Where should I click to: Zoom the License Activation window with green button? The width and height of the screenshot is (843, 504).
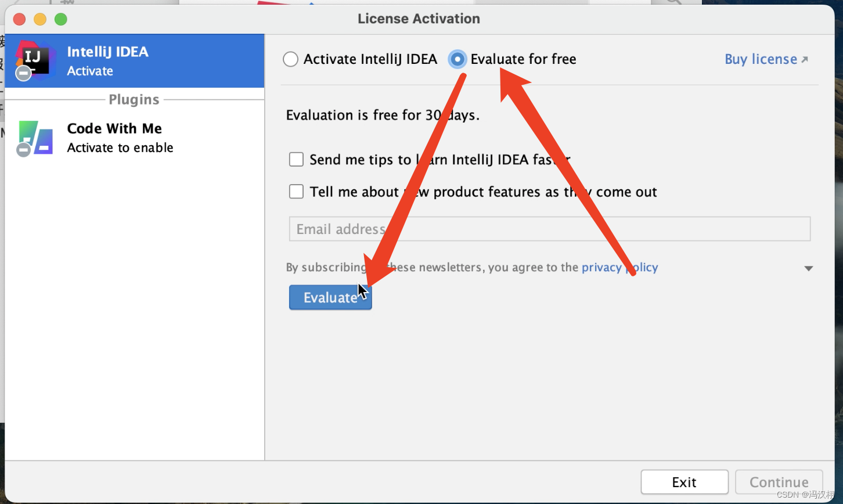[x=61, y=19]
